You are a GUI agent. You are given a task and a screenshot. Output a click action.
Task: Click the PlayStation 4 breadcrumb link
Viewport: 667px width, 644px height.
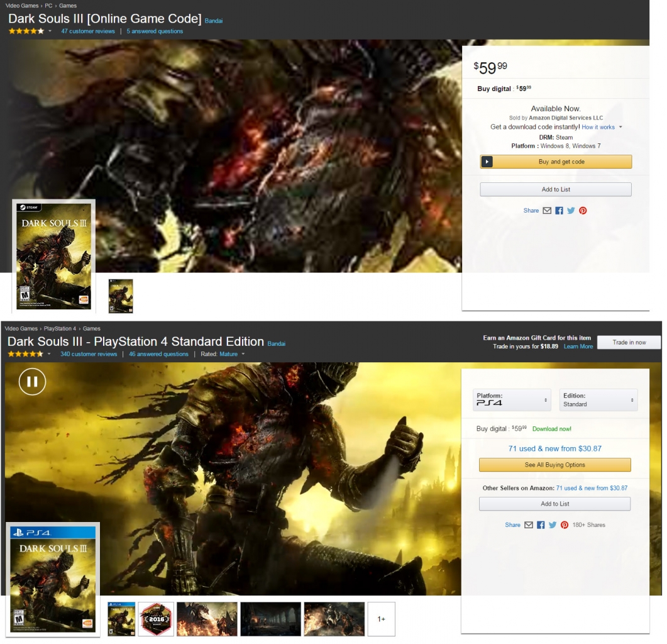tap(60, 328)
